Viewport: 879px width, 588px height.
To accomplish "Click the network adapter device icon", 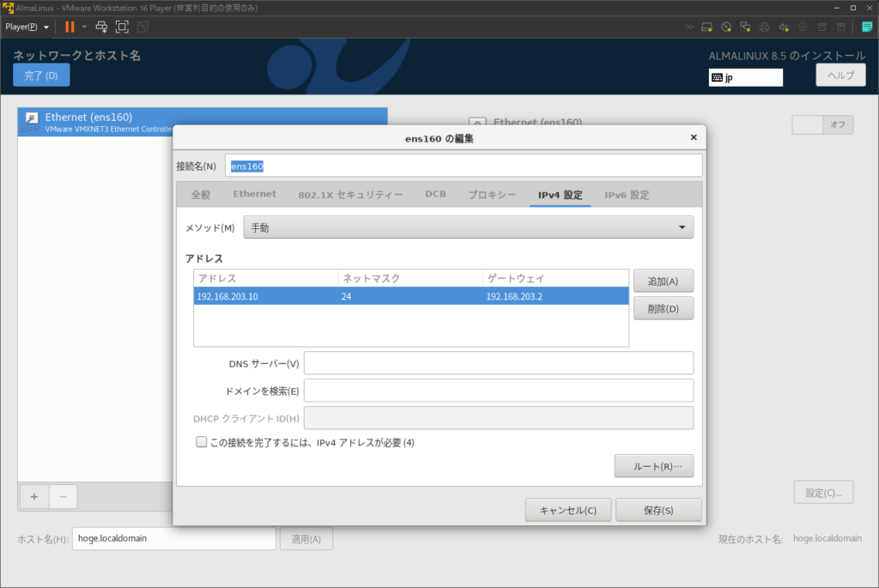I will tap(745, 27).
